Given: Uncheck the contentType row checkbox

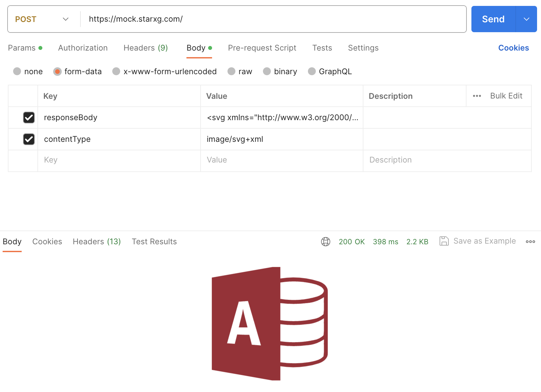Looking at the screenshot, I should pyautogui.click(x=29, y=139).
